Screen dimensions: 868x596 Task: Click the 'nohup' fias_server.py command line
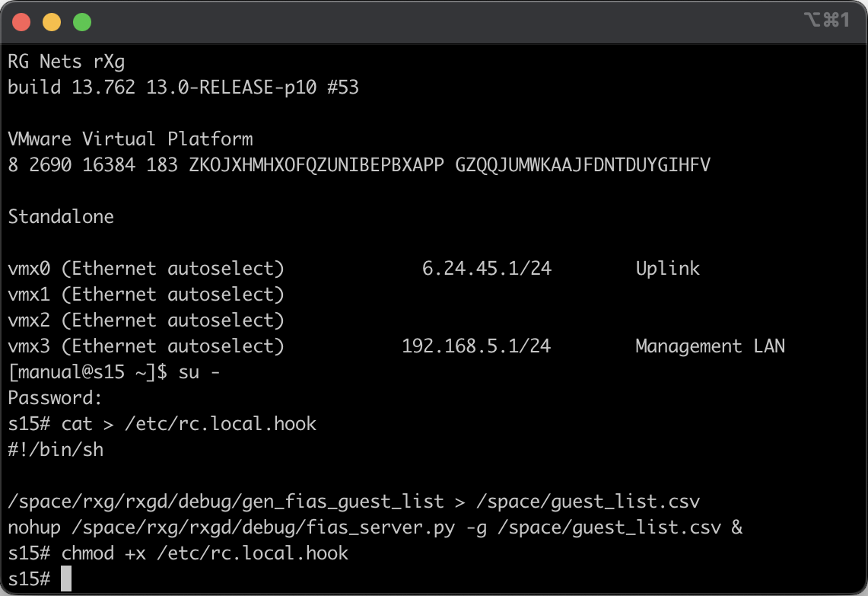tap(375, 527)
